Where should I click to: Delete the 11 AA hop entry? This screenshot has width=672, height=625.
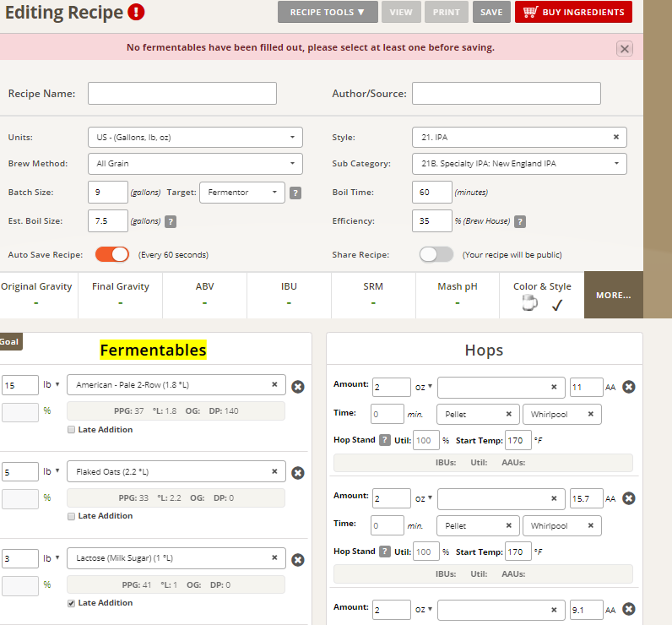click(x=629, y=387)
